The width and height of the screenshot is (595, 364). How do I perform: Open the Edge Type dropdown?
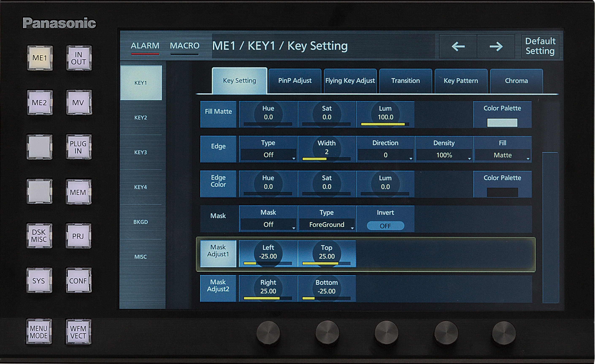coord(268,155)
